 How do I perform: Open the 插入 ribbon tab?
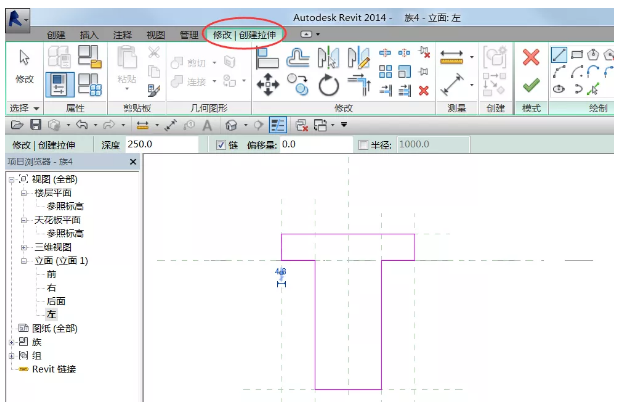point(89,35)
